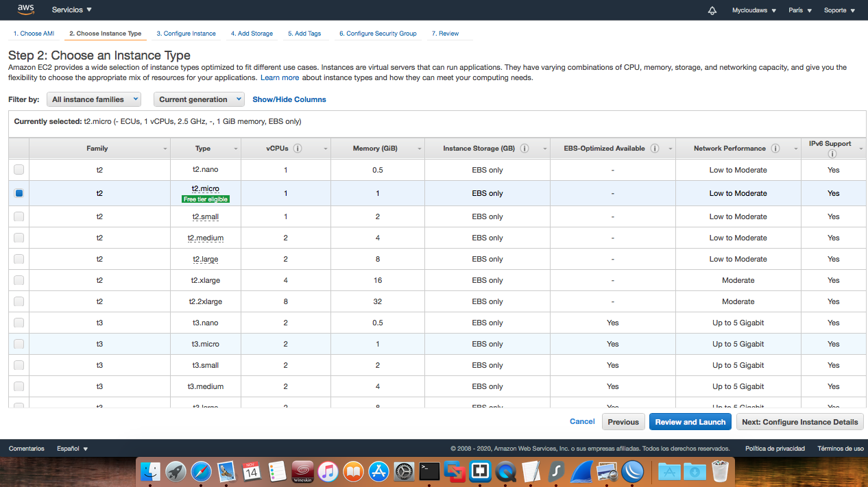Click the EBS-Optimized Available info icon

[654, 148]
